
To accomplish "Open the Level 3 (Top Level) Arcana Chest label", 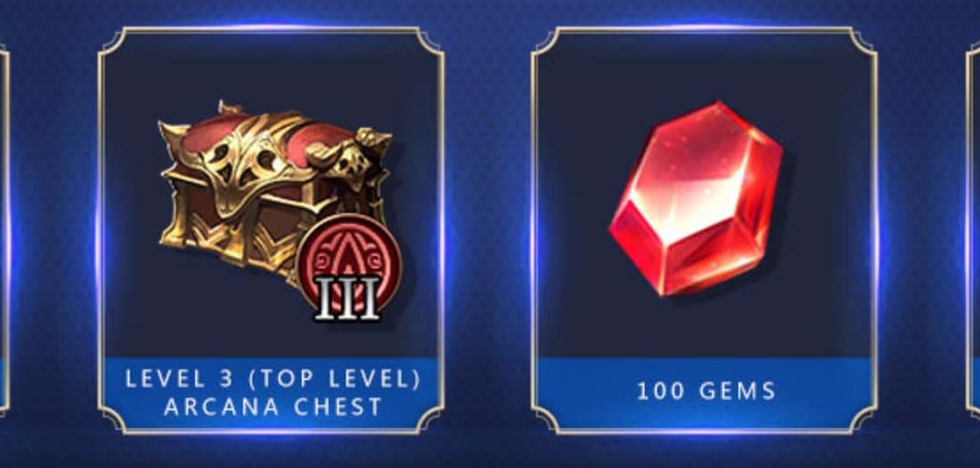I will pyautogui.click(x=272, y=393).
